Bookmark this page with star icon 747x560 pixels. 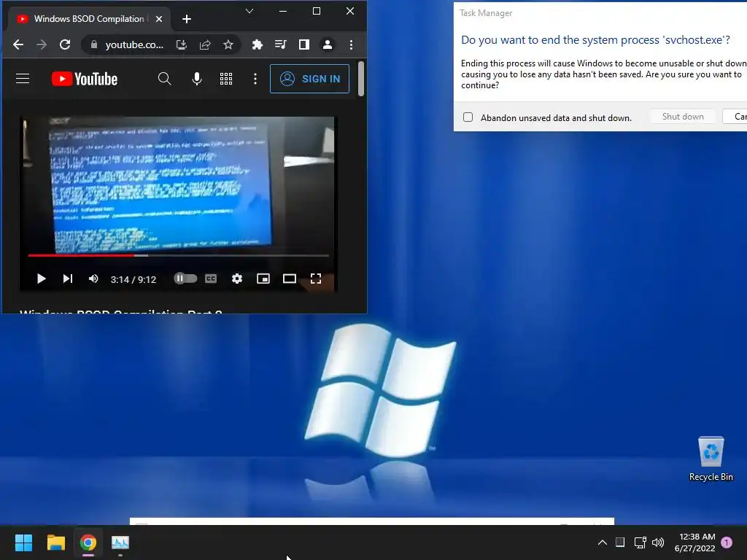coord(228,44)
